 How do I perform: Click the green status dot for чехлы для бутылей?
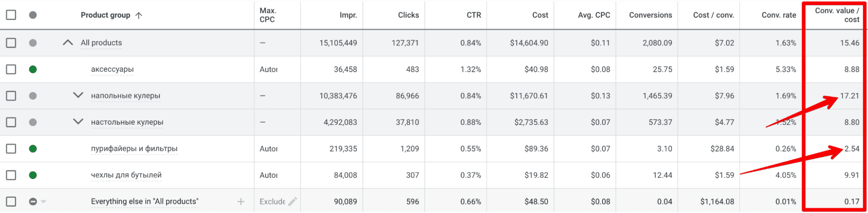(33, 175)
